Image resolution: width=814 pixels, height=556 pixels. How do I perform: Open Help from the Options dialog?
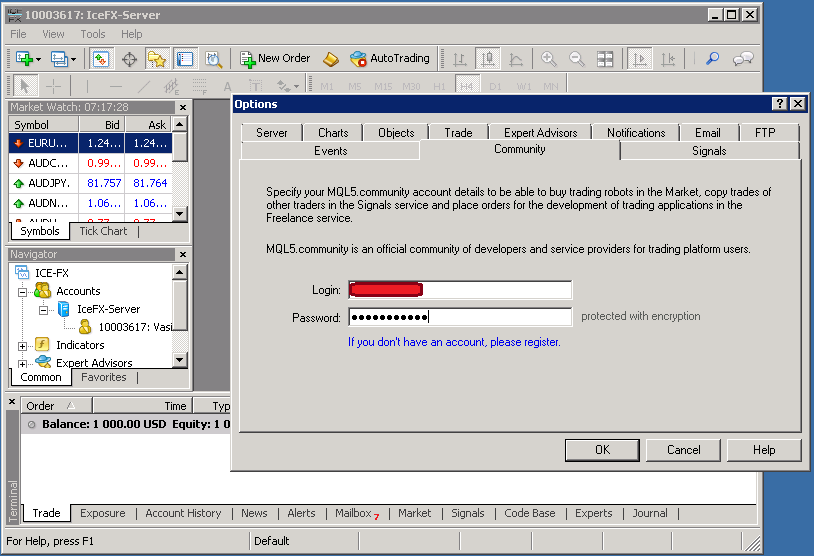click(x=764, y=450)
